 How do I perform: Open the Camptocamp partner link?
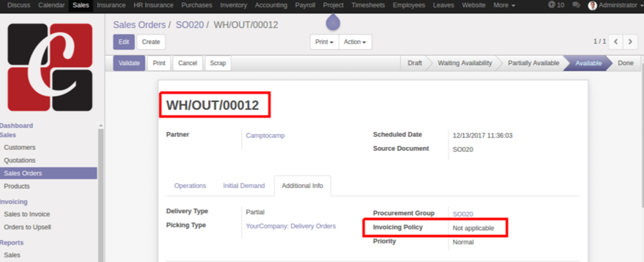point(265,136)
